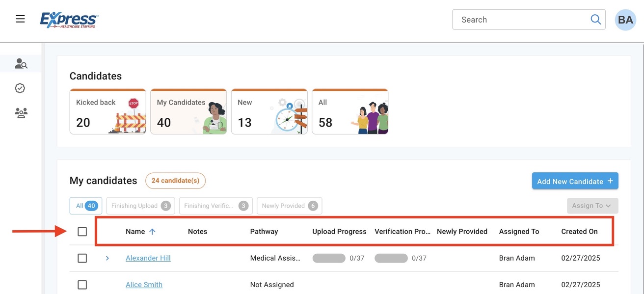Switch to the Finishing Upload filter tab
The width and height of the screenshot is (644, 294).
(x=140, y=206)
